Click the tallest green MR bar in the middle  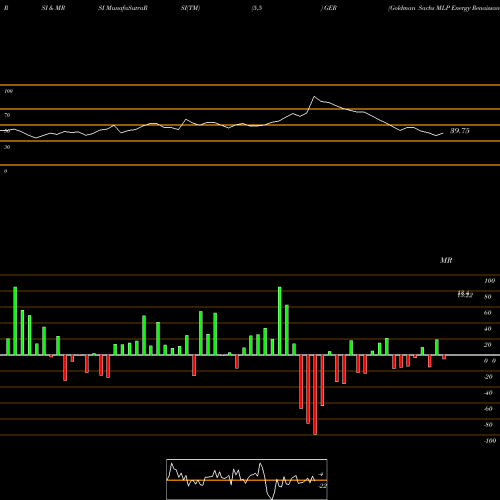pos(279,321)
